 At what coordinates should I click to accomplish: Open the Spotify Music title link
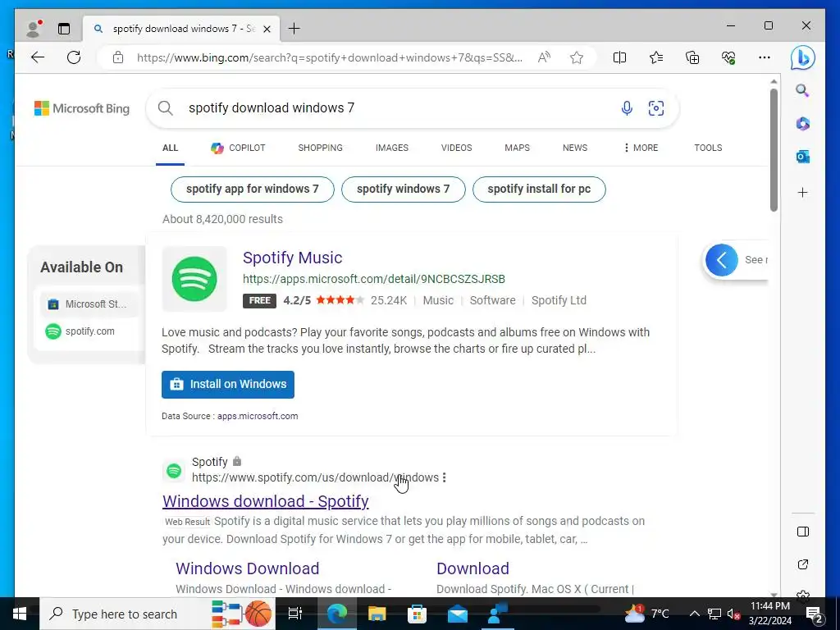pyautogui.click(x=293, y=258)
